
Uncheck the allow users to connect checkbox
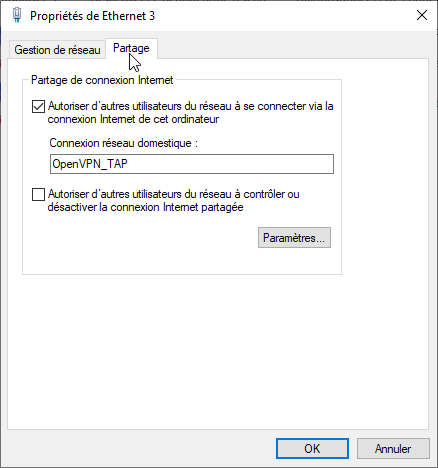point(38,107)
